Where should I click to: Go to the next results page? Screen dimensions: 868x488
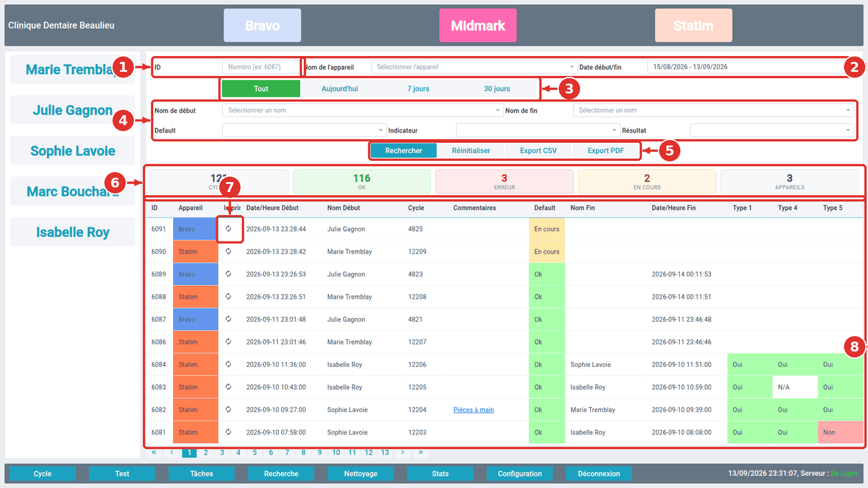pos(403,452)
